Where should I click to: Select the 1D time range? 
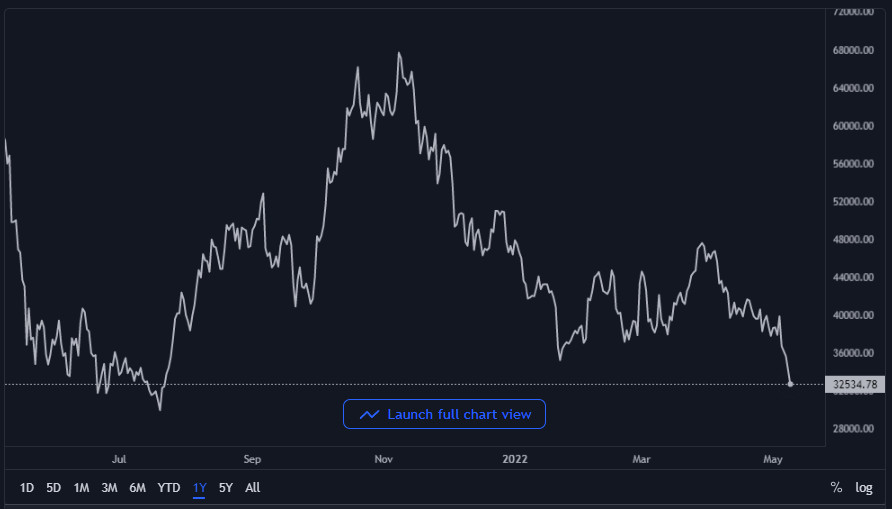click(27, 488)
